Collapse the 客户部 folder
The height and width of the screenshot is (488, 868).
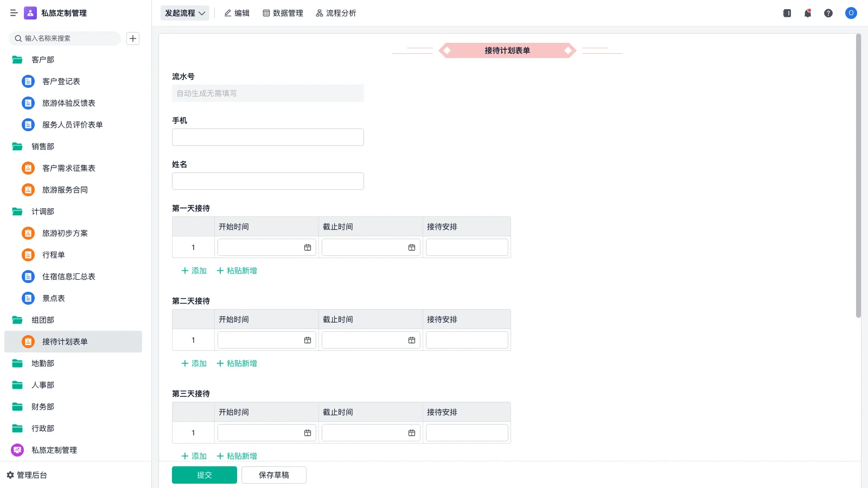tap(17, 60)
